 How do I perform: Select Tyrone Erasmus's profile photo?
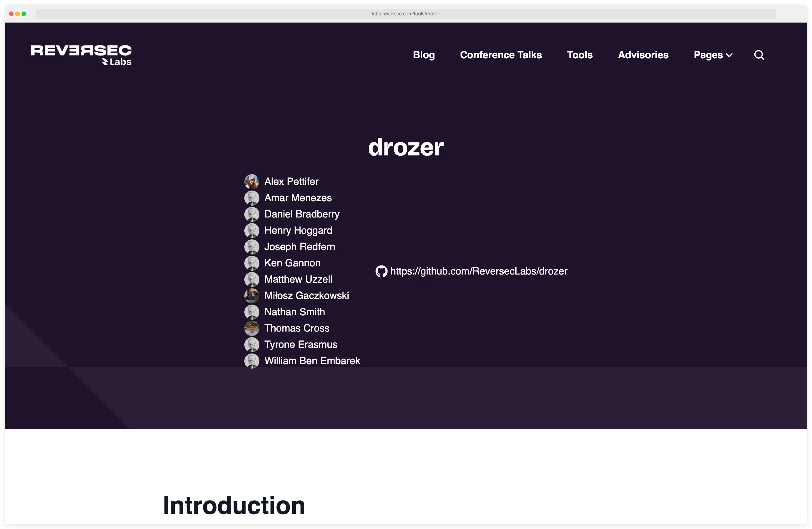click(252, 344)
